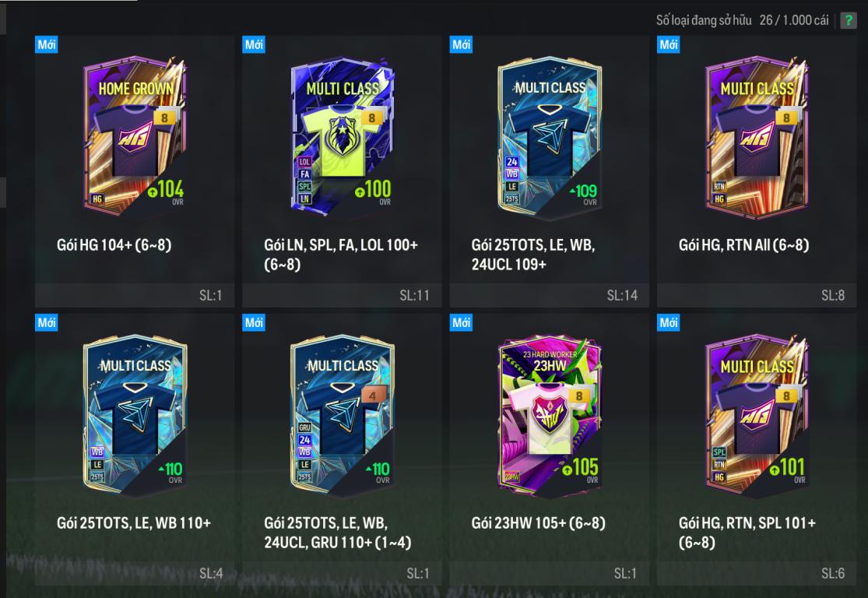Click SL:11 quantity bar under LN SPL pack
The image size is (868, 598).
[342, 295]
